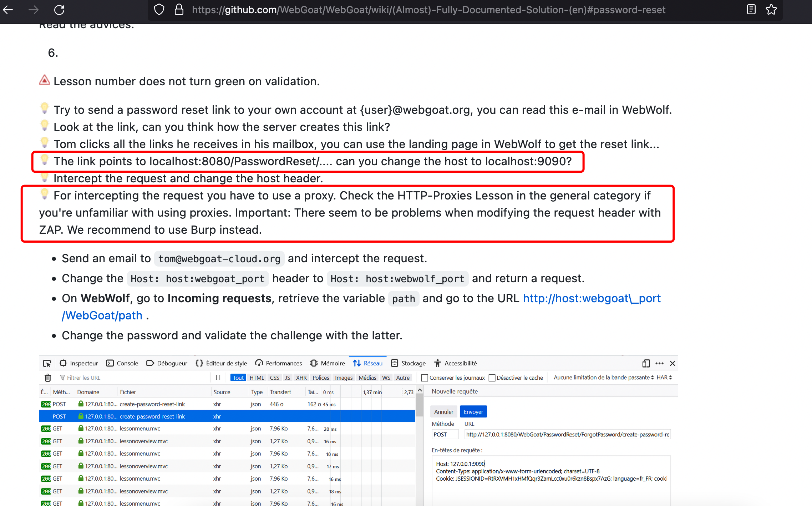The width and height of the screenshot is (812, 506).
Task: Check the "Conserver les journaux" checkbox
Action: point(424,378)
